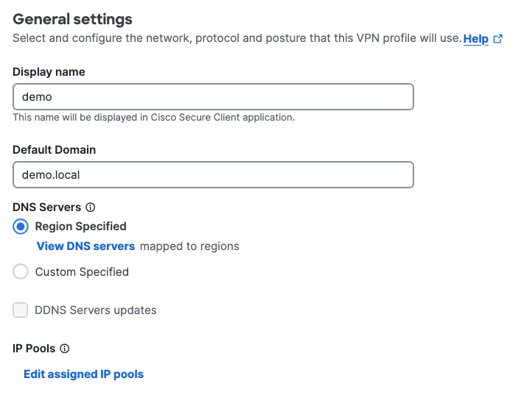Open the Help link

point(476,39)
